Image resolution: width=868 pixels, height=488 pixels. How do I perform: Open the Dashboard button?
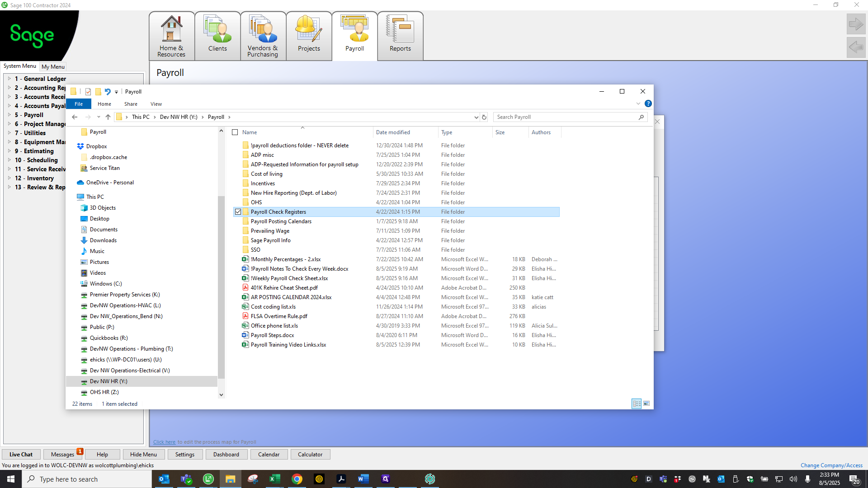point(226,455)
